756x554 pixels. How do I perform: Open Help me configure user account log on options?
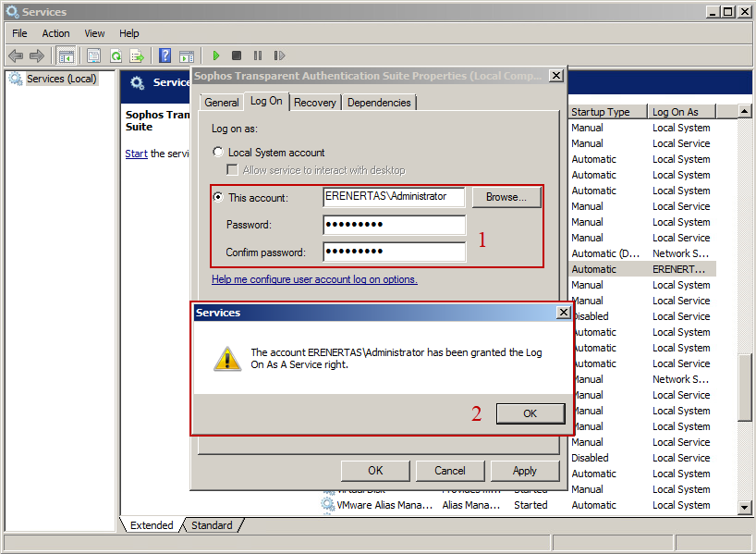314,279
